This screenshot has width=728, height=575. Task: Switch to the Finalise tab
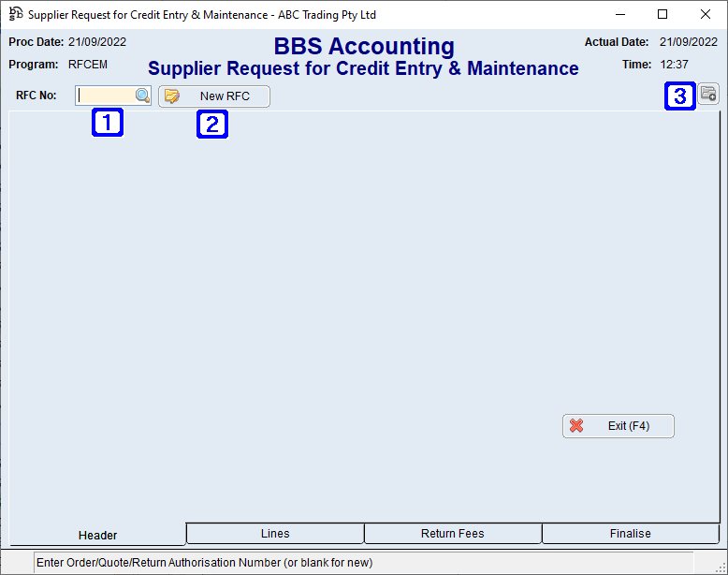coord(630,533)
